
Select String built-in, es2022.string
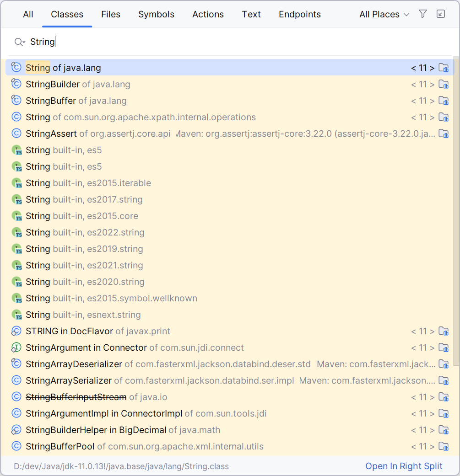coord(230,232)
